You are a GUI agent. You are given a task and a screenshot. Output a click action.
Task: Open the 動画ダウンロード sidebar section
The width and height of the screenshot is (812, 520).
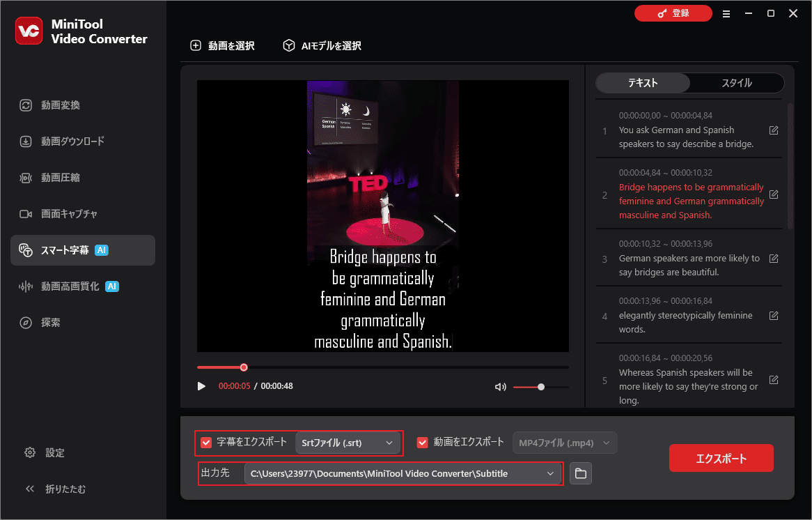(83, 142)
